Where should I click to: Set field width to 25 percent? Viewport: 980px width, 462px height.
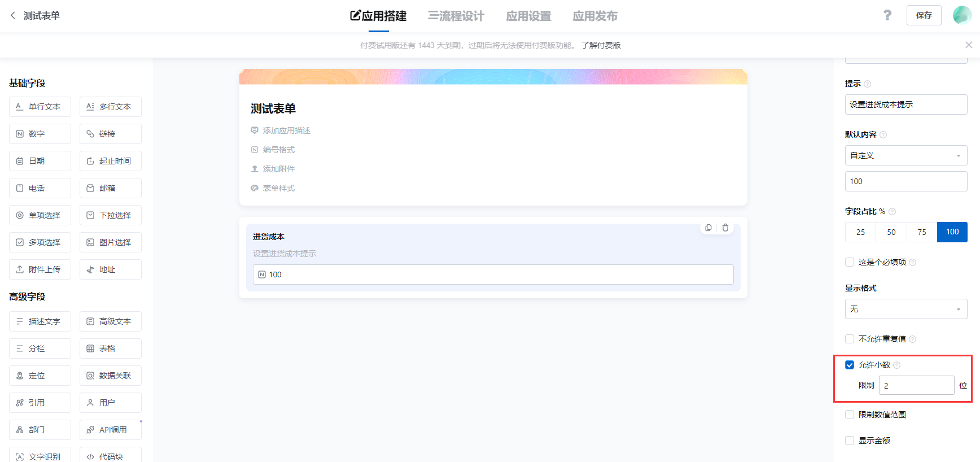tap(860, 232)
